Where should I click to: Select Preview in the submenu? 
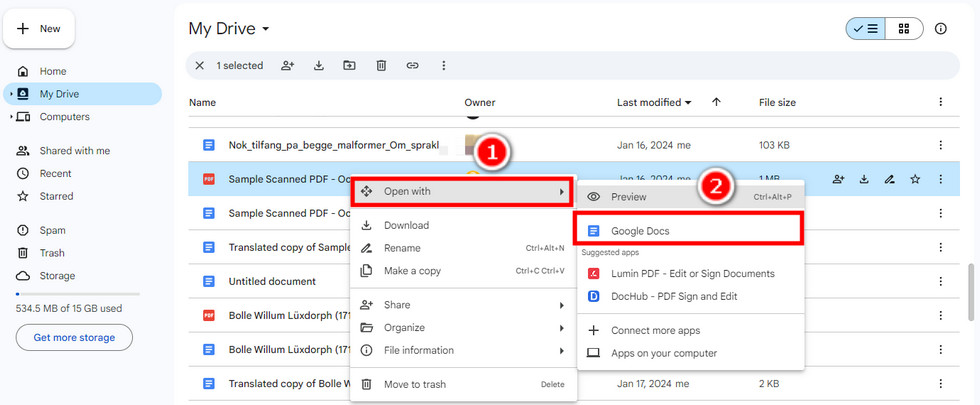[x=690, y=197]
